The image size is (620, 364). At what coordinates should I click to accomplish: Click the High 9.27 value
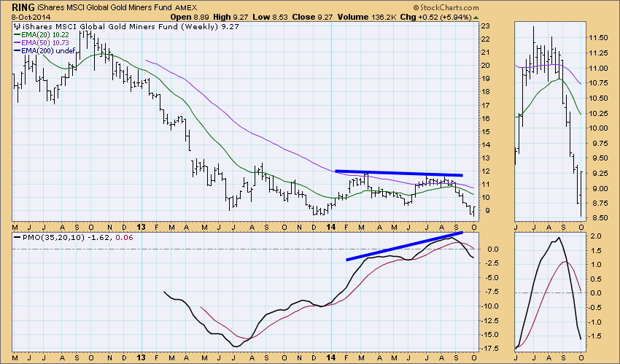tap(230, 17)
